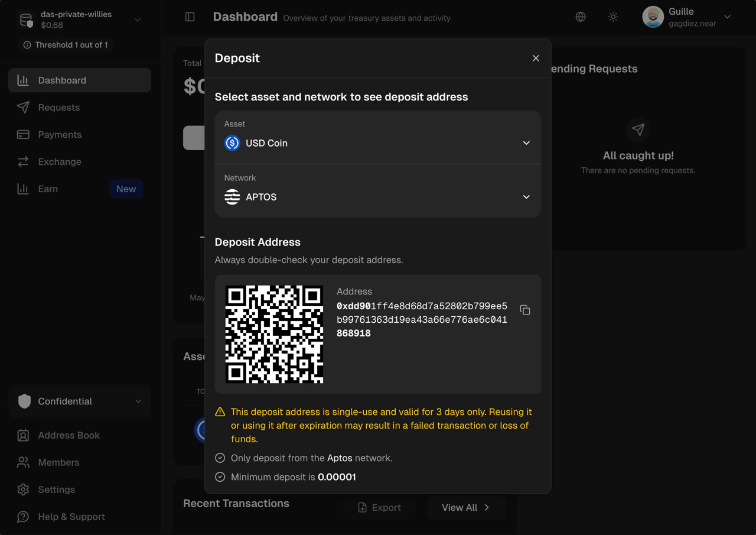Open Exchange in the sidebar
This screenshot has height=535, width=756.
click(80, 162)
